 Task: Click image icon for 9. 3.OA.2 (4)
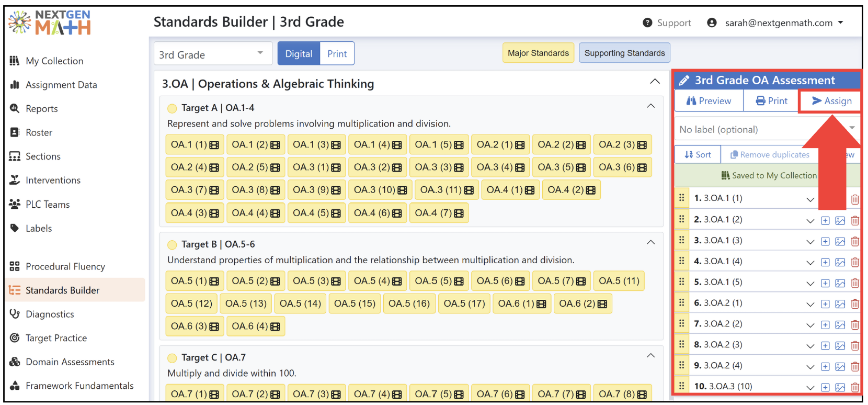[840, 367]
